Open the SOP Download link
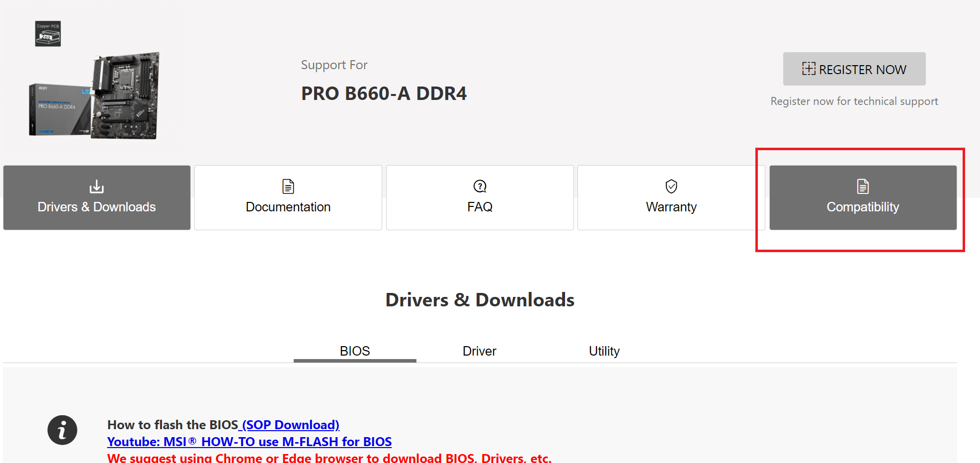 (291, 425)
